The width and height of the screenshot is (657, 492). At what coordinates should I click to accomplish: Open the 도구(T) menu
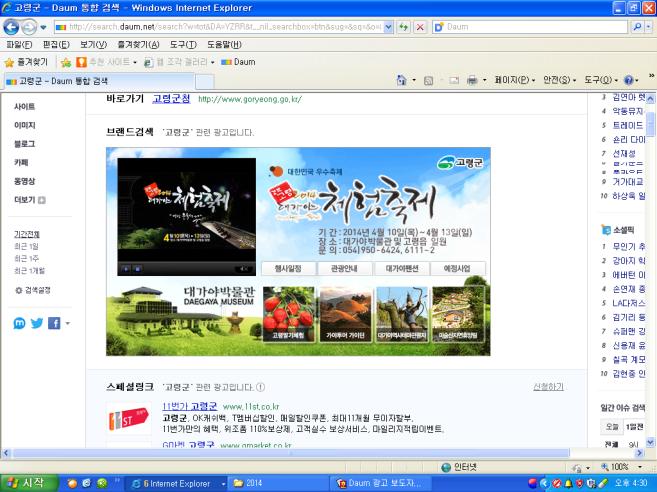tap(183, 45)
